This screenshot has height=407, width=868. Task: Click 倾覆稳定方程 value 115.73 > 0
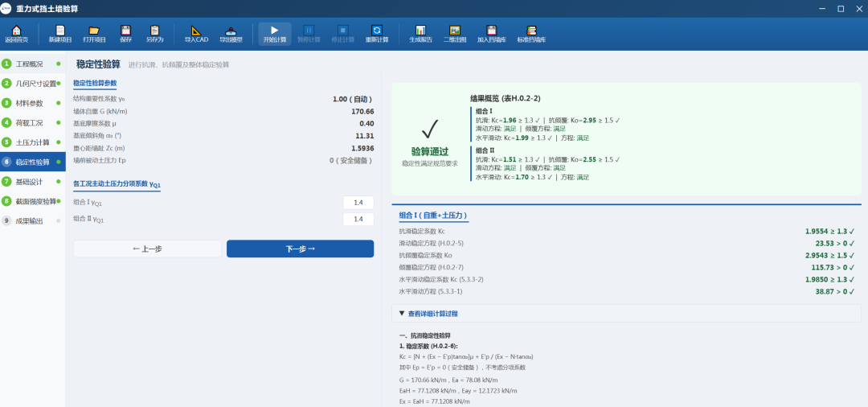click(833, 268)
